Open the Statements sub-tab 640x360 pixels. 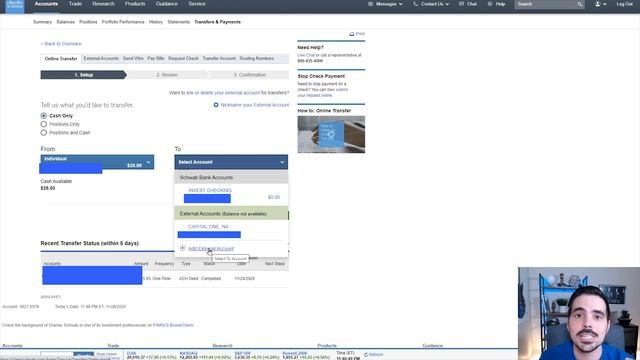click(x=179, y=22)
